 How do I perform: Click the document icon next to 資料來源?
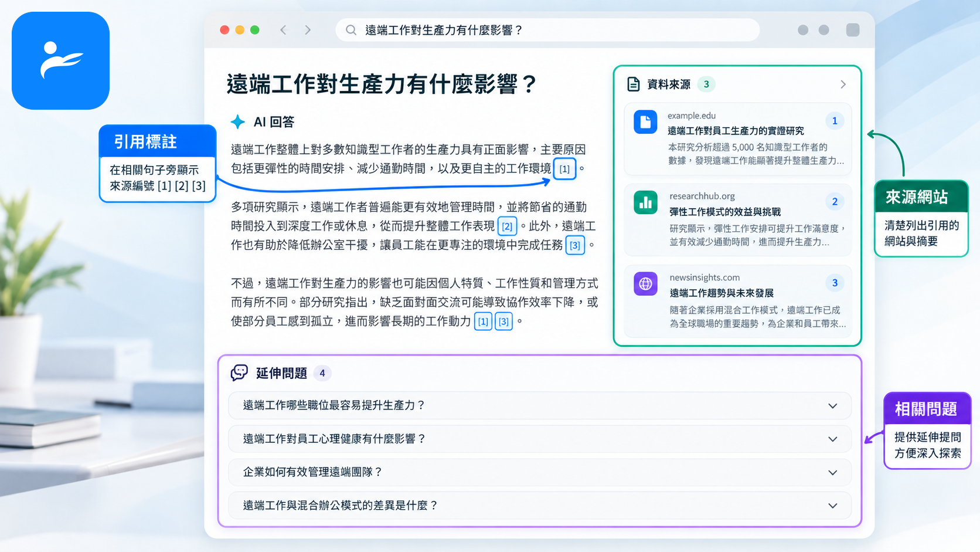pos(634,84)
